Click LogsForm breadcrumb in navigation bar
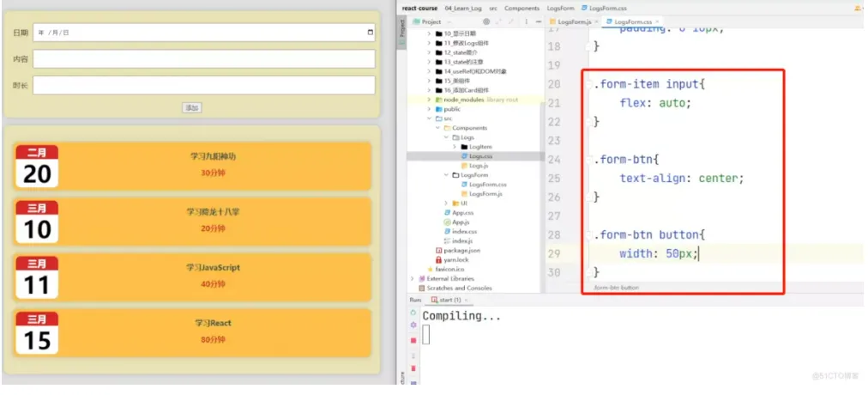 point(561,9)
